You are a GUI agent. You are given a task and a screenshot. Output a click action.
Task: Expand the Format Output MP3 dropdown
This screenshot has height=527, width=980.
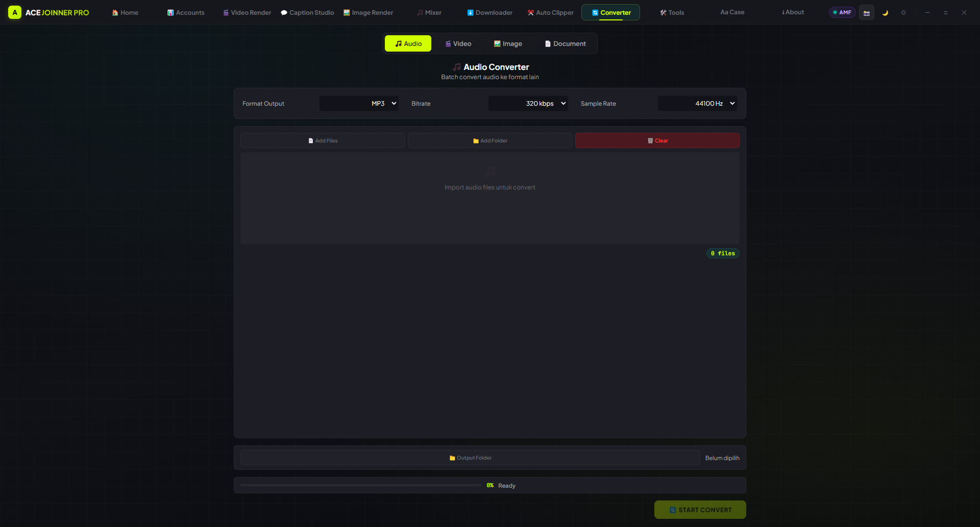tap(359, 103)
